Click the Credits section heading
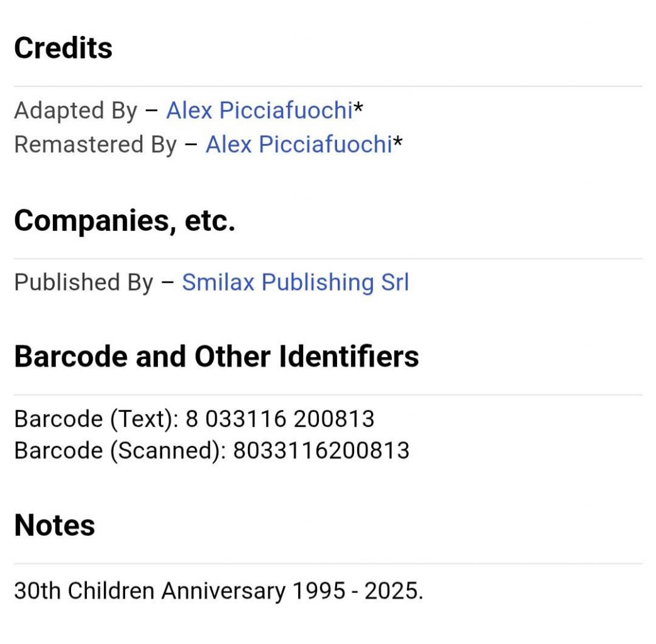This screenshot has height=644, width=656. click(x=63, y=48)
